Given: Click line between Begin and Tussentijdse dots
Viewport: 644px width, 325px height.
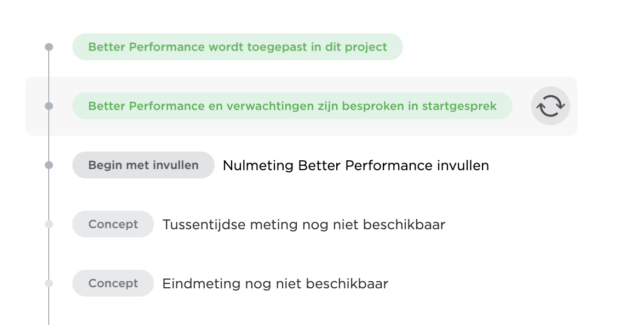Looking at the screenshot, I should [x=49, y=195].
